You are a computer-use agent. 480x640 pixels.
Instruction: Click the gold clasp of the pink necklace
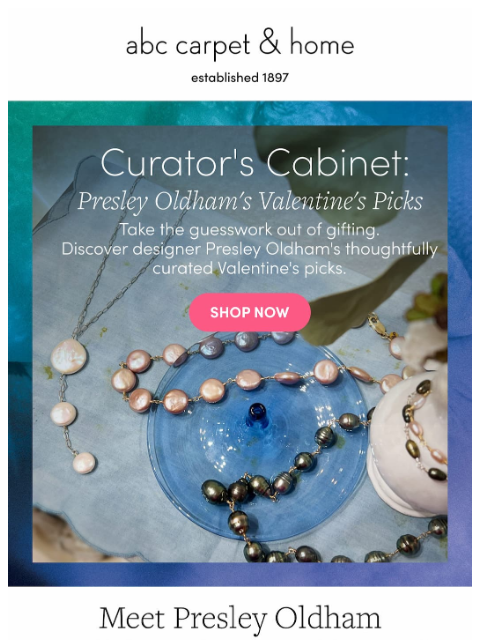click(378, 324)
